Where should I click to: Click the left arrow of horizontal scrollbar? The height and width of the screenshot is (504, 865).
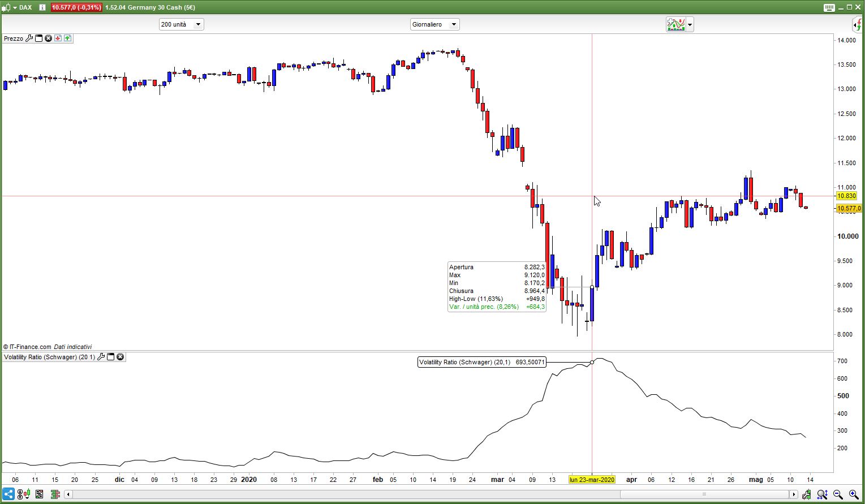68,494
